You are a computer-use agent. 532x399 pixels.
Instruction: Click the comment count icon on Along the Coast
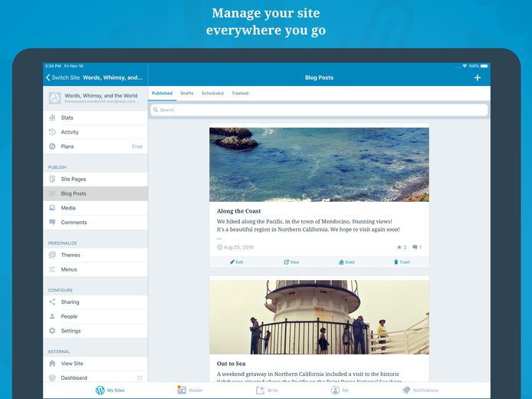click(415, 247)
